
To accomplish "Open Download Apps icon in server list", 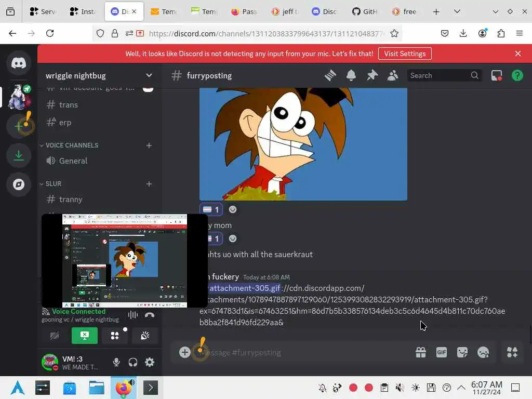I will coord(19,155).
